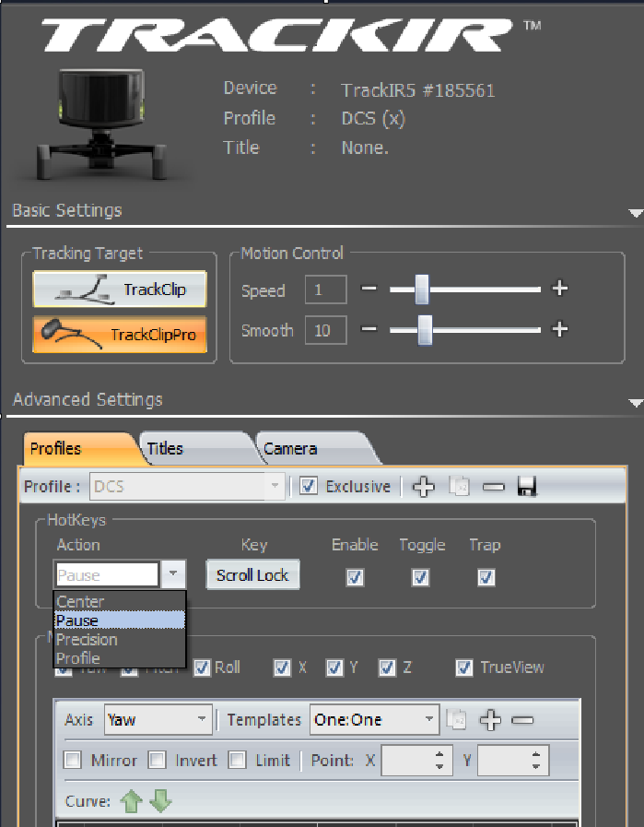
Task: Save profile with the floppy disk icon
Action: [x=527, y=486]
